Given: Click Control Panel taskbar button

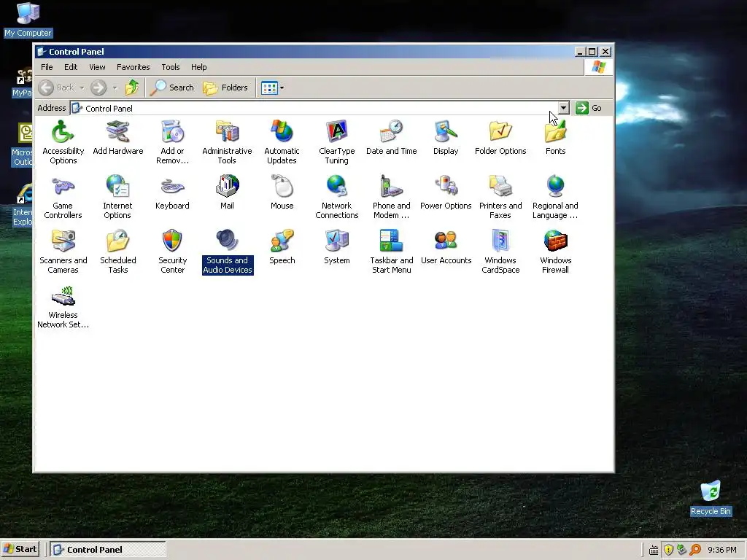Looking at the screenshot, I should click(108, 550).
